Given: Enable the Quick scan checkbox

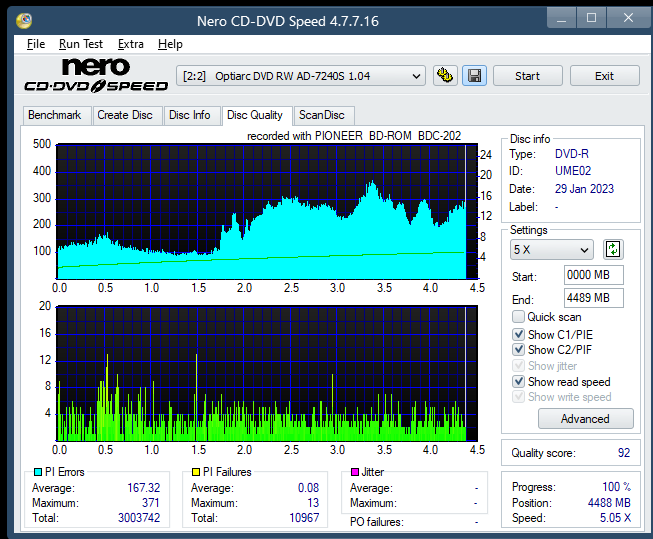Looking at the screenshot, I should (518, 317).
